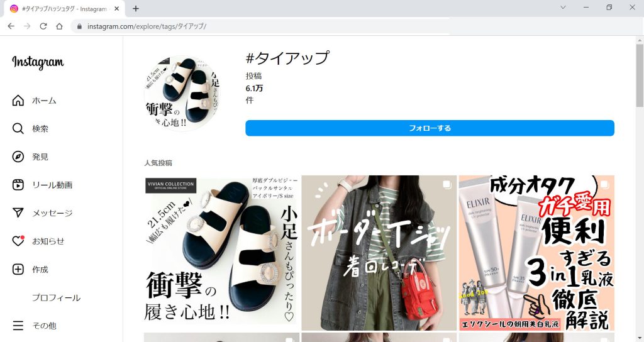Click the 作成 plus icon
This screenshot has width=644, height=342.
coord(18,269)
